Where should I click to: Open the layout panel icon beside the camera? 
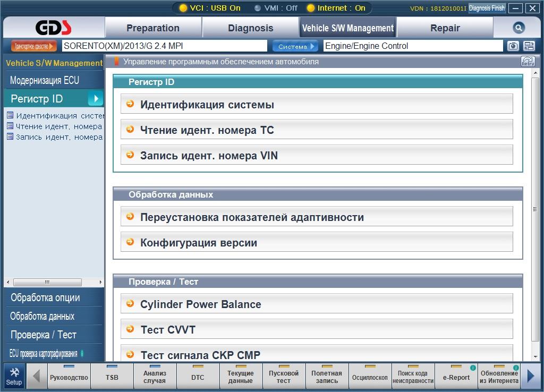[x=529, y=46]
